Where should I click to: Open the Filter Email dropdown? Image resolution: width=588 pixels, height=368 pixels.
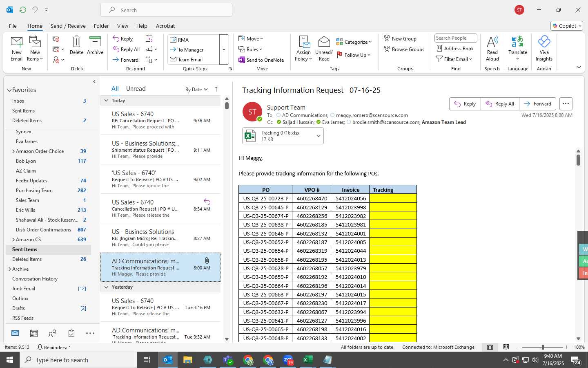[454, 59]
